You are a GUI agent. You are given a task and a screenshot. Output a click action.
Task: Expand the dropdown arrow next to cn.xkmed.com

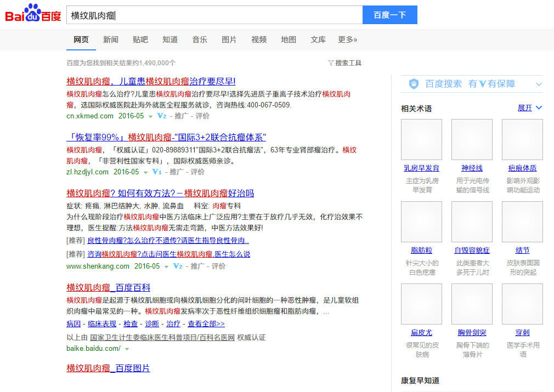[x=150, y=117]
